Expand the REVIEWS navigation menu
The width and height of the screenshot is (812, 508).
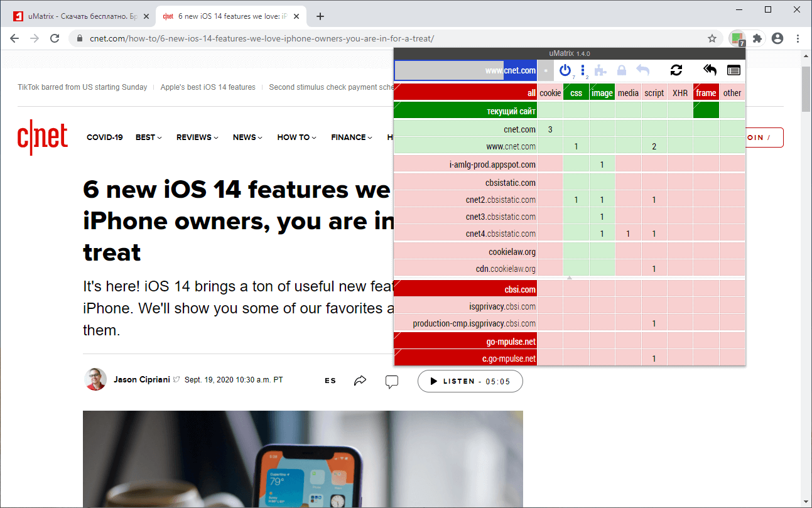pyautogui.click(x=197, y=138)
